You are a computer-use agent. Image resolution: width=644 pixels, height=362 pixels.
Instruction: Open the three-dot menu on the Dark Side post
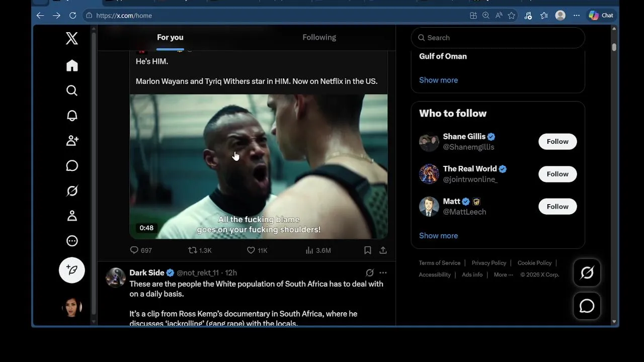383,273
